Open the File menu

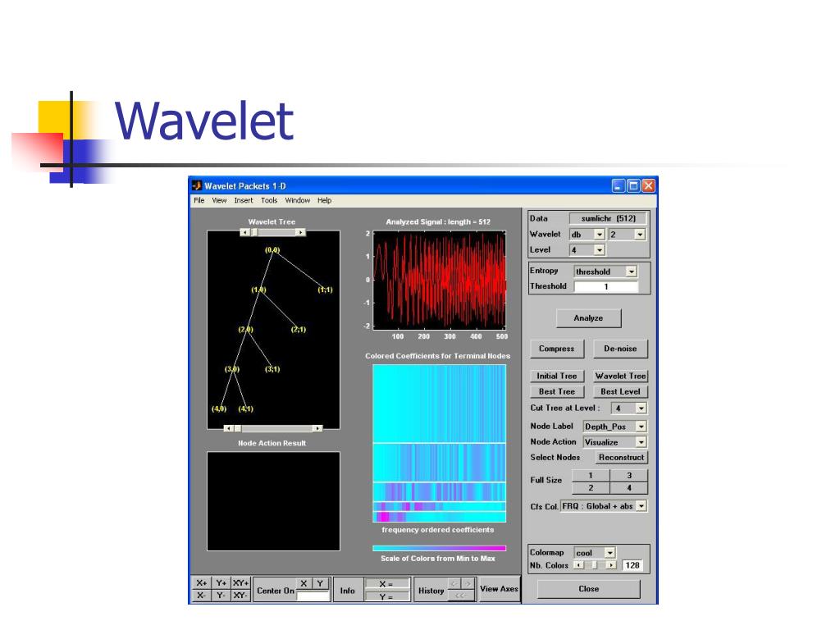tap(199, 200)
